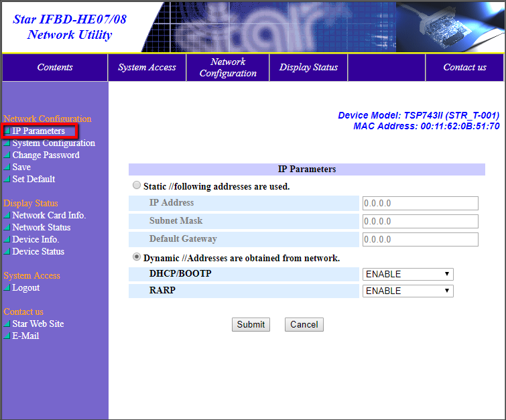The height and width of the screenshot is (420, 506).
Task: Open the Contact us top menu tab
Action: point(464,68)
